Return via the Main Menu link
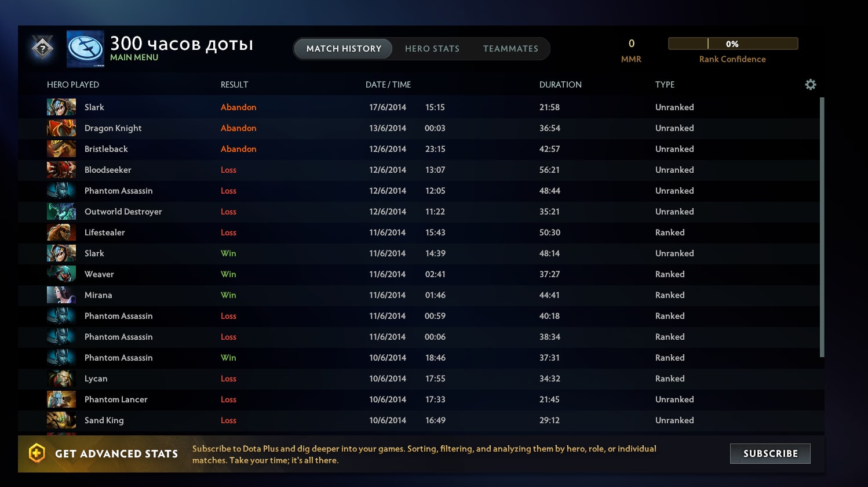The image size is (868, 487). coord(134,57)
